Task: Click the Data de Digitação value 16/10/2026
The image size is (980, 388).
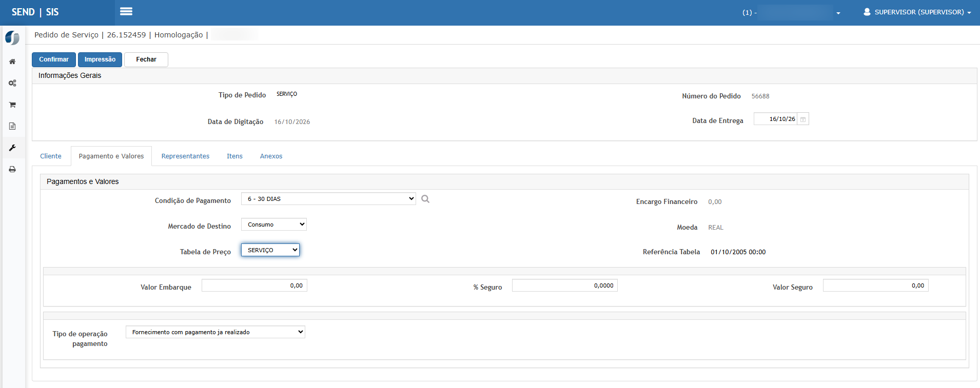Action: [x=292, y=122]
